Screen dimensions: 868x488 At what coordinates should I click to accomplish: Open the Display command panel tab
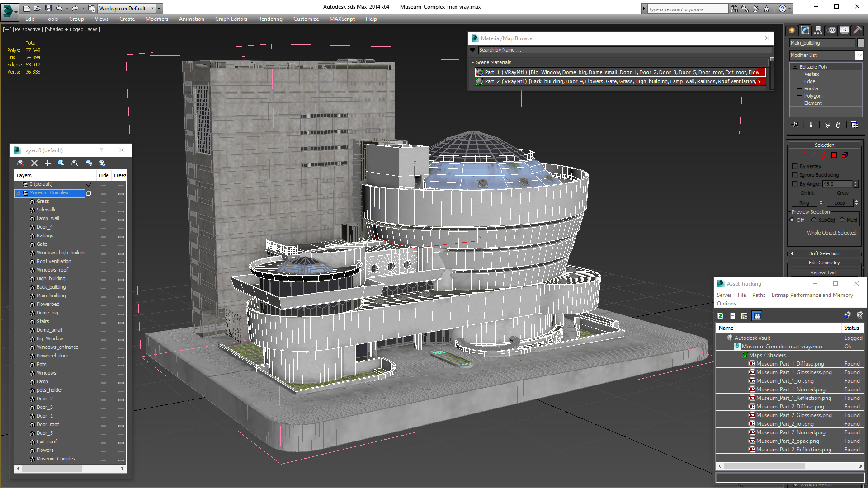pos(844,30)
